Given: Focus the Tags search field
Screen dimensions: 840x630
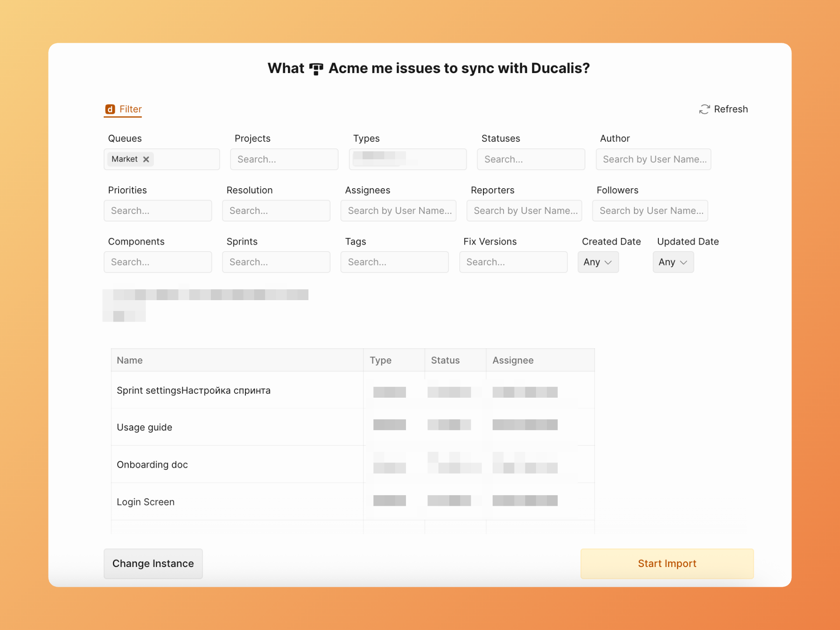Looking at the screenshot, I should (394, 262).
